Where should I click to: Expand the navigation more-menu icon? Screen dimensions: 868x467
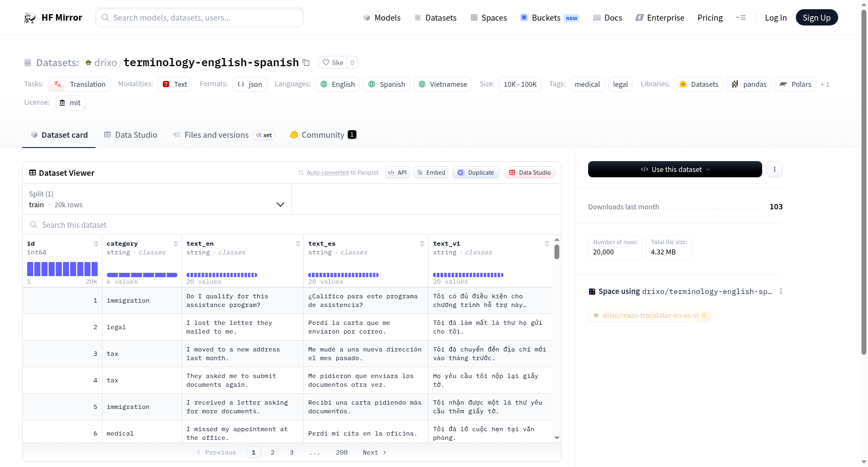[x=741, y=18]
